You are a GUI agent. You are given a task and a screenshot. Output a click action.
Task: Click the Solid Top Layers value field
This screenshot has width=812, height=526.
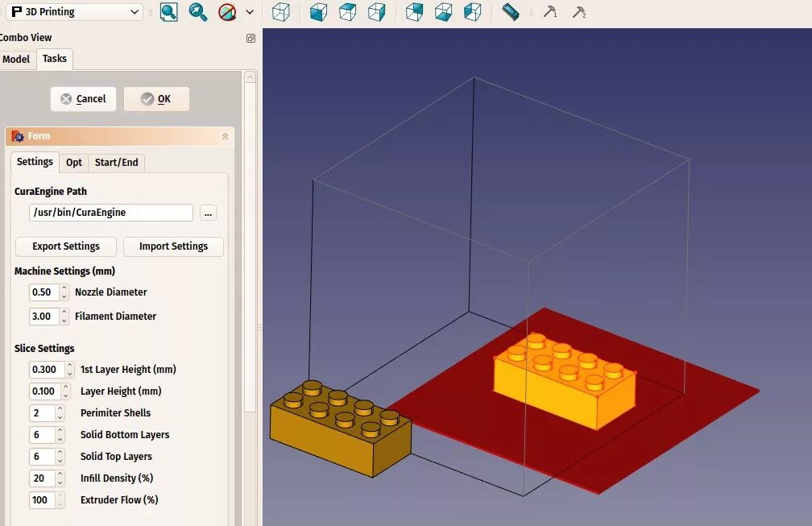click(43, 457)
